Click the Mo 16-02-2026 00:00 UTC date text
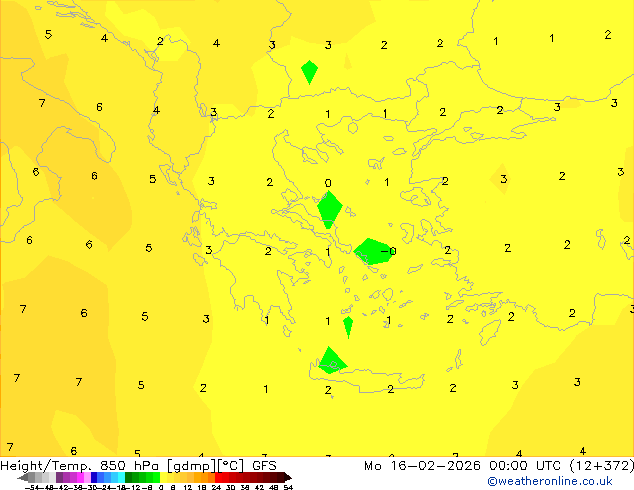 pyautogui.click(x=464, y=466)
